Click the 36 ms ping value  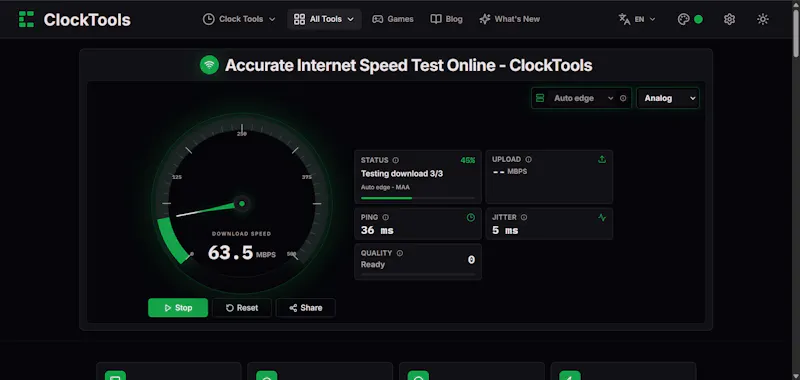coord(377,231)
